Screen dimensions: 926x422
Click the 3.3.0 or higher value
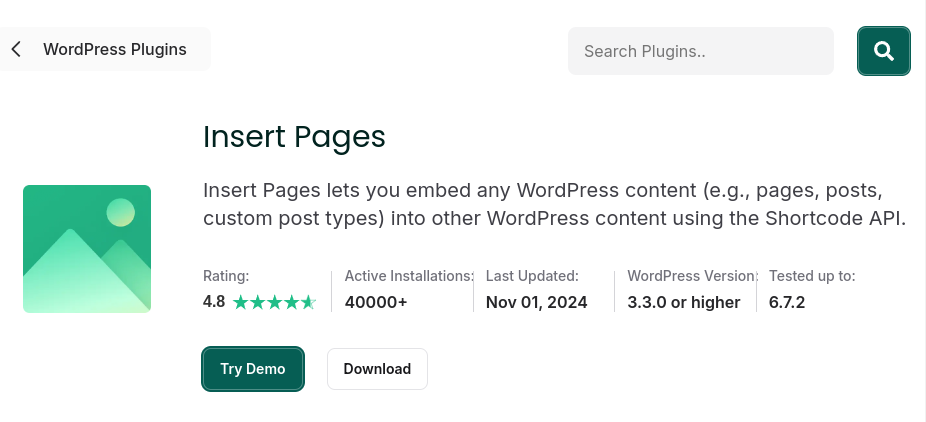683,302
